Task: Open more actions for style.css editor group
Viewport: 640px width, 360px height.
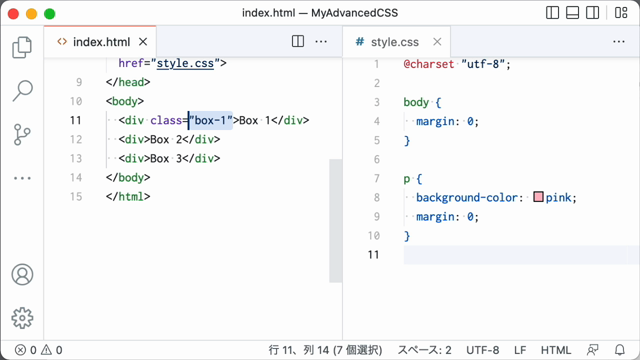Action: coord(619,41)
